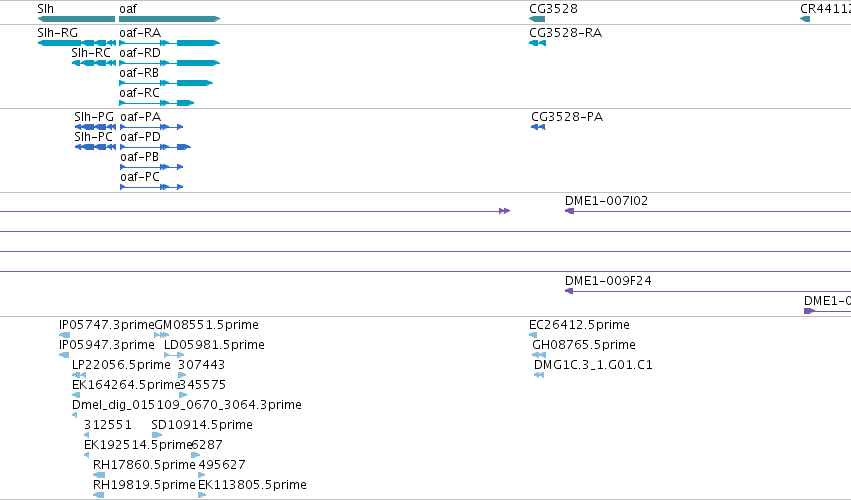Viewport: 851px width, 500px height.
Task: Click the LD05981.5prime EST glyph
Action: point(174,355)
